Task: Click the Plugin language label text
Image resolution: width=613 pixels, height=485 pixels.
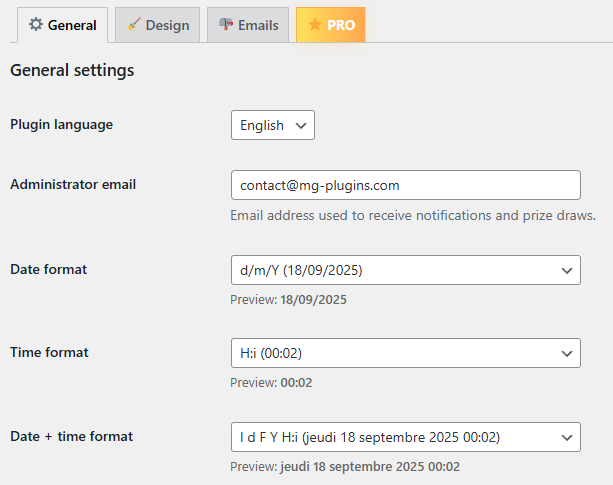Action: coord(61,125)
